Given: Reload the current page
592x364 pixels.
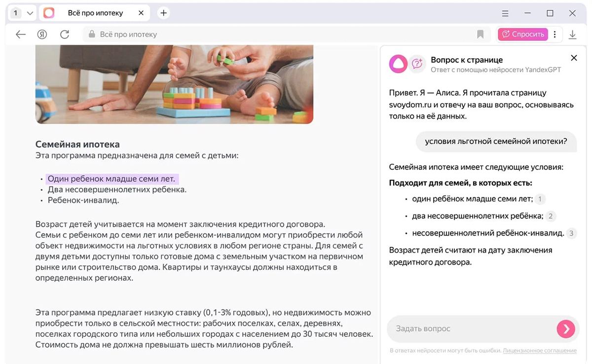Looking at the screenshot, I should (65, 34).
